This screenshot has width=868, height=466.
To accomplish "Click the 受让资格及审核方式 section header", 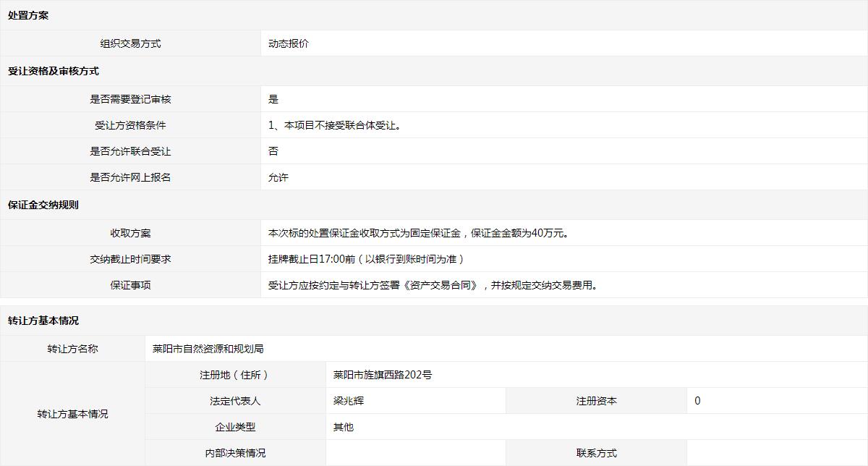I will coord(54,71).
